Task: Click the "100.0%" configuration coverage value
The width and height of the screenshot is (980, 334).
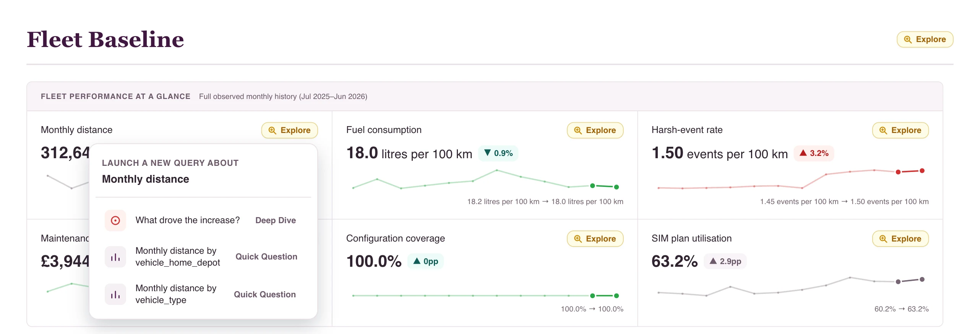Action: click(x=374, y=262)
